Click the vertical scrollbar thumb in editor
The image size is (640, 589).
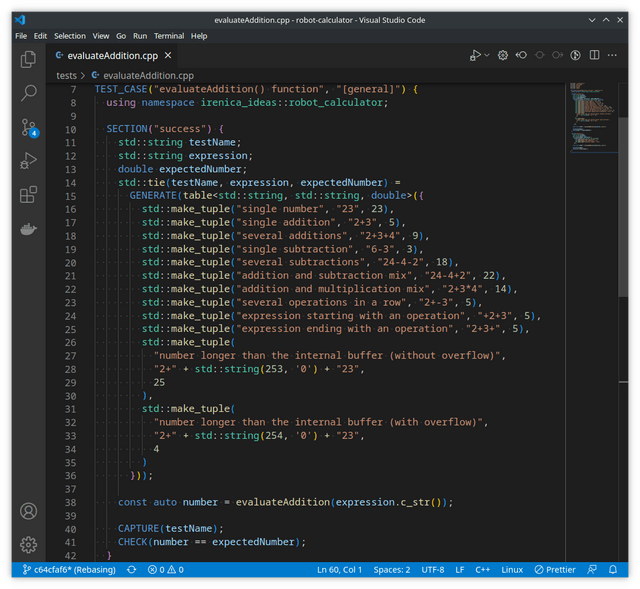click(x=623, y=207)
